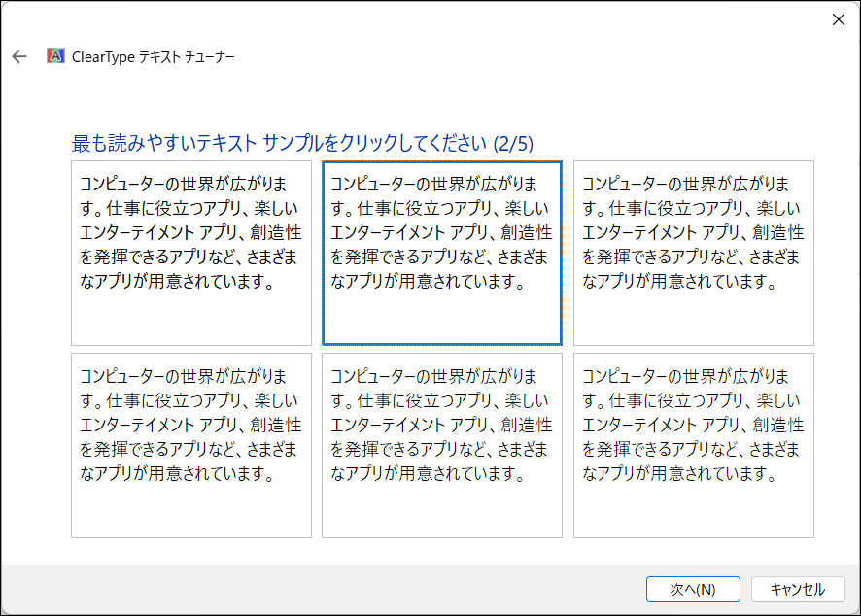Screen dimensions: 861x616
Task: Select the highlighted top-center text sample
Action: 442,253
